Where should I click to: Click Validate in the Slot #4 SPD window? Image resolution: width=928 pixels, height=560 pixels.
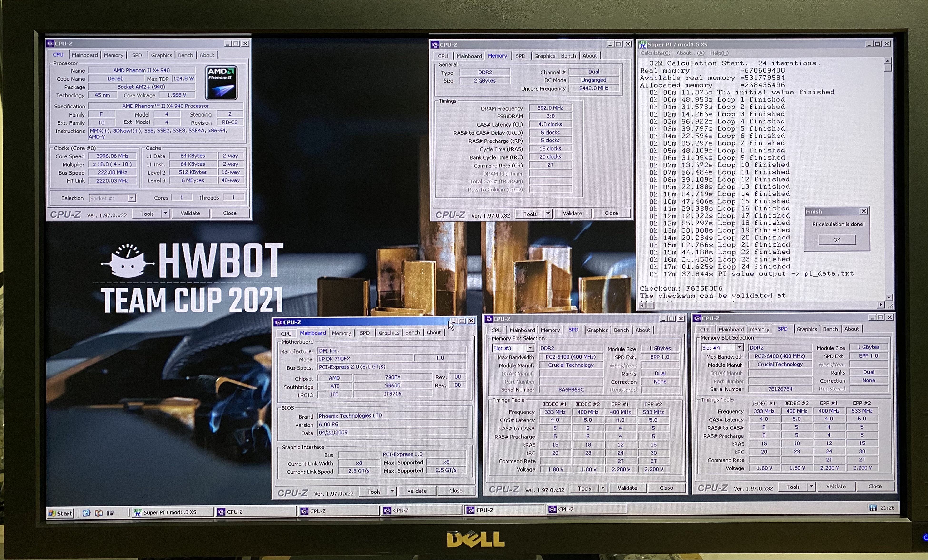tap(836, 487)
